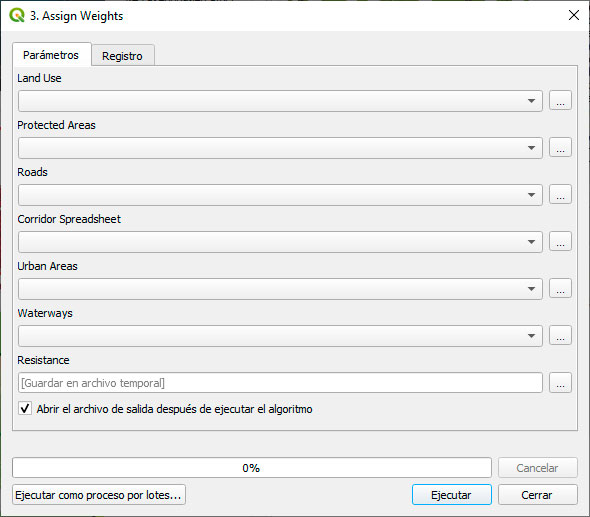Open Ejecutar como proceso por lotes
Image resolution: width=590 pixels, height=517 pixels.
[99, 495]
